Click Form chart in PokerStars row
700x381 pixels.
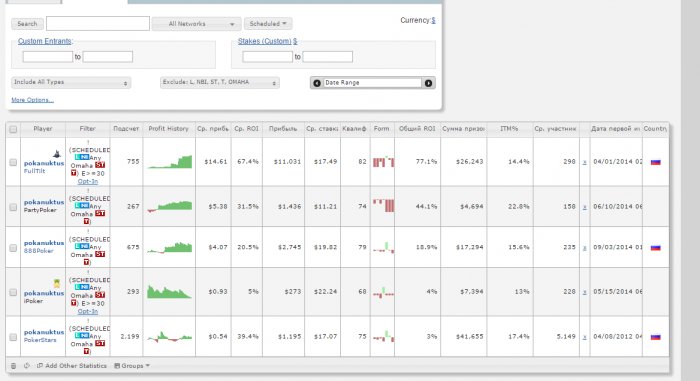click(383, 336)
